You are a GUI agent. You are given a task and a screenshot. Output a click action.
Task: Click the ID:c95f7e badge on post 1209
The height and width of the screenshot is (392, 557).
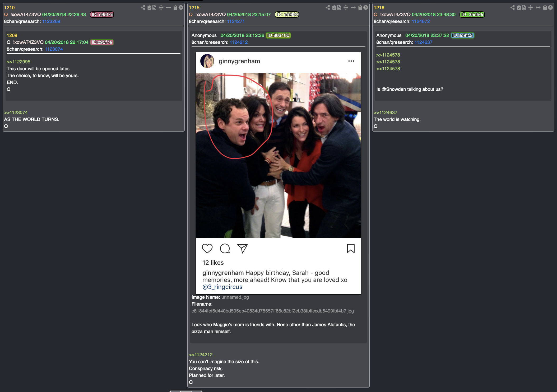pyautogui.click(x=102, y=42)
